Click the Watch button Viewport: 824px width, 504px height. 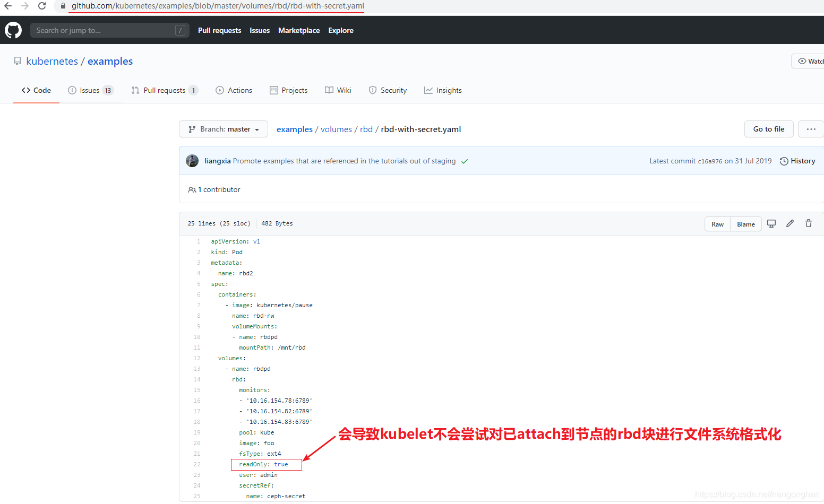[808, 61]
